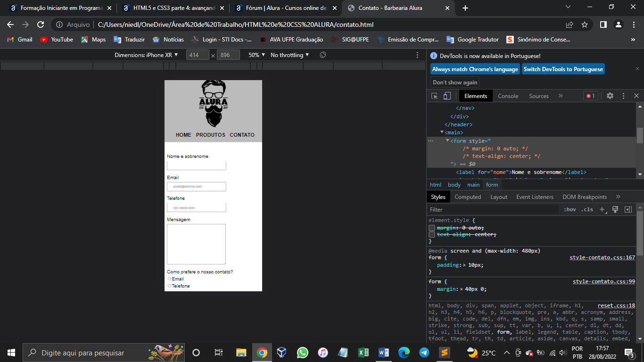Dismiss the DevTools language notification
The image size is (644, 362).
coord(637,69)
